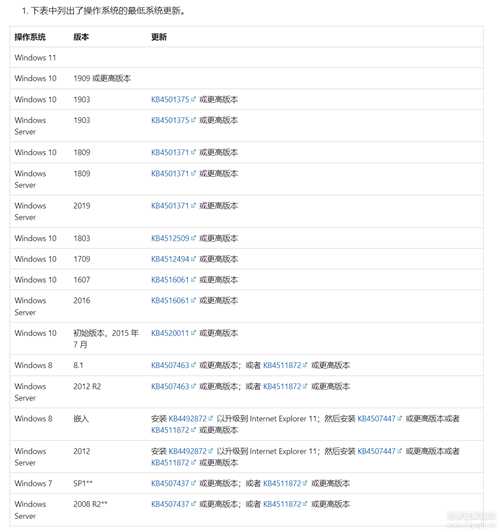Open KB4511872 link in Server 2012 R2 row
Image resolution: width=500 pixels, height=532 pixels.
(x=285, y=386)
